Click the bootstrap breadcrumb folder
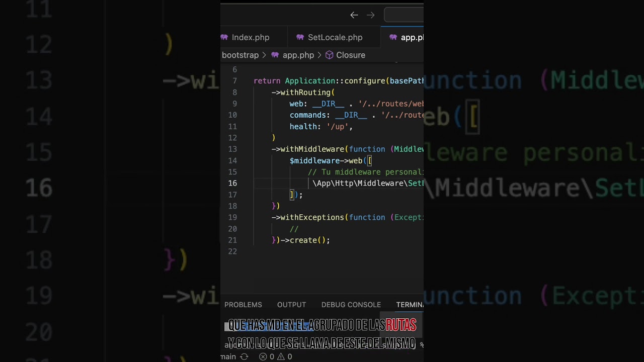The height and width of the screenshot is (362, 644). click(240, 55)
